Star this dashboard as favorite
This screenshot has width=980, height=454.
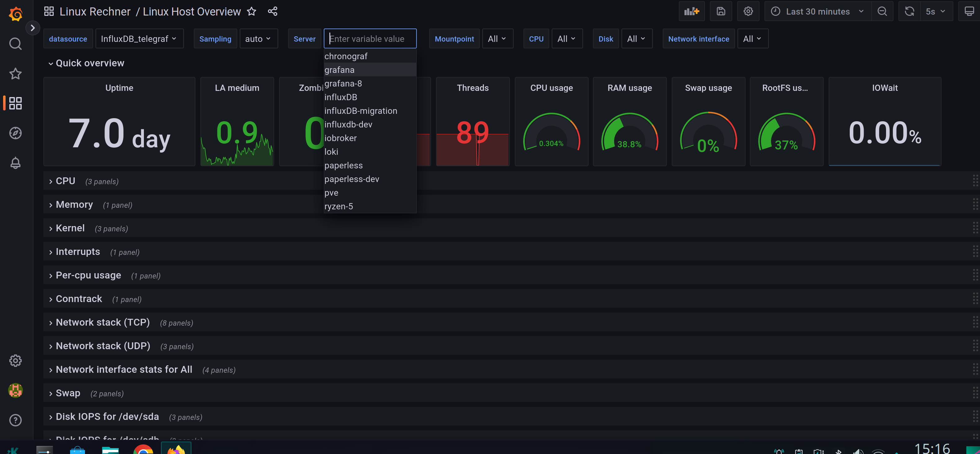(252, 11)
